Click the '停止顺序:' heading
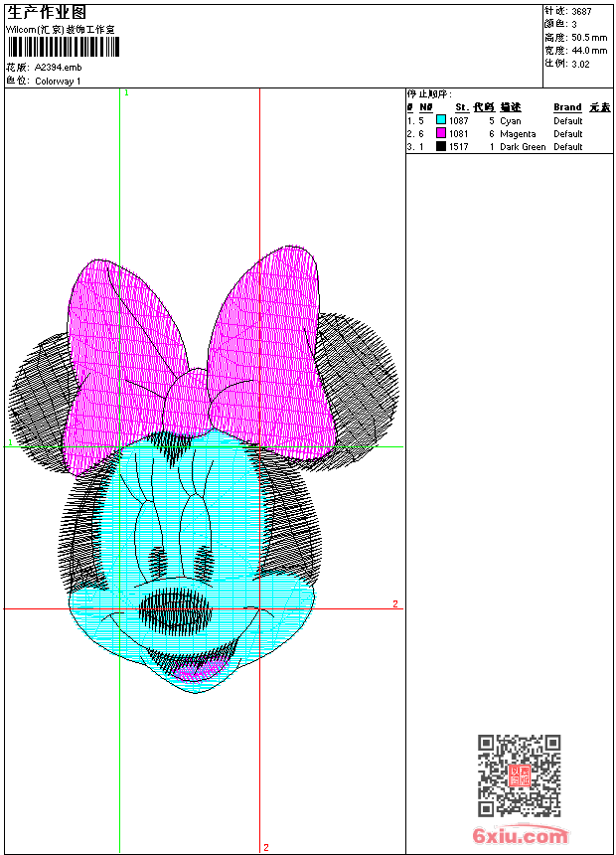This screenshot has height=855, width=616. 429,94
